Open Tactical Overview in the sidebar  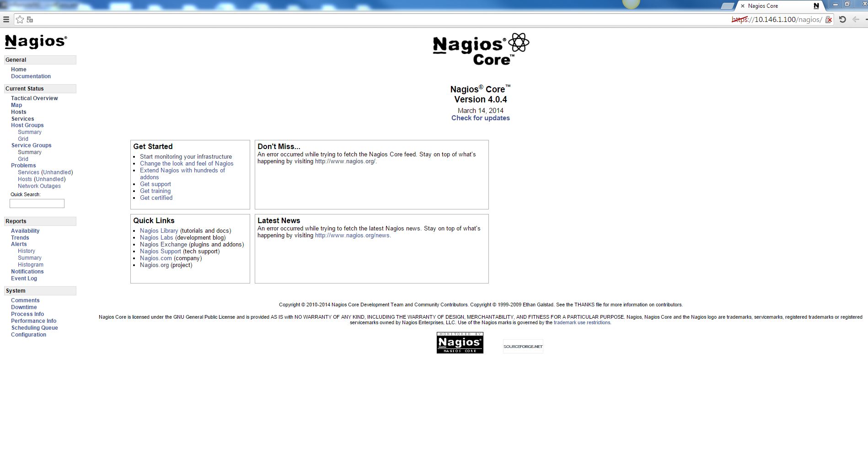click(x=34, y=98)
